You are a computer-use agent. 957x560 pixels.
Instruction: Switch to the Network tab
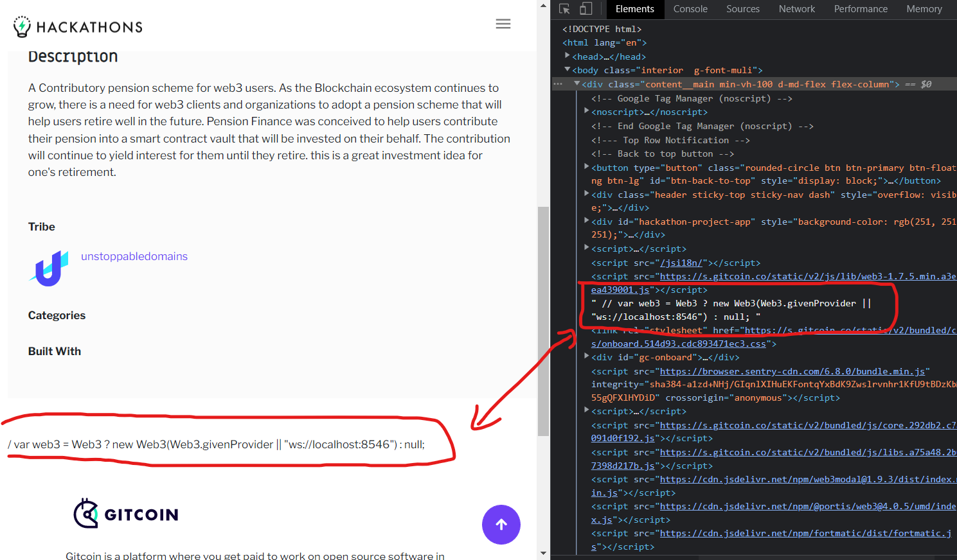797,9
